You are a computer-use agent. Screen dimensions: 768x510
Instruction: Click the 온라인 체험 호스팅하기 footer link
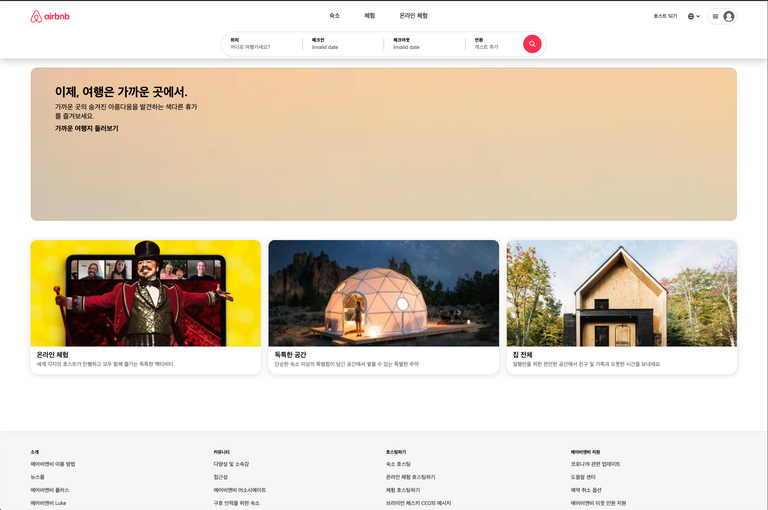[x=410, y=477]
